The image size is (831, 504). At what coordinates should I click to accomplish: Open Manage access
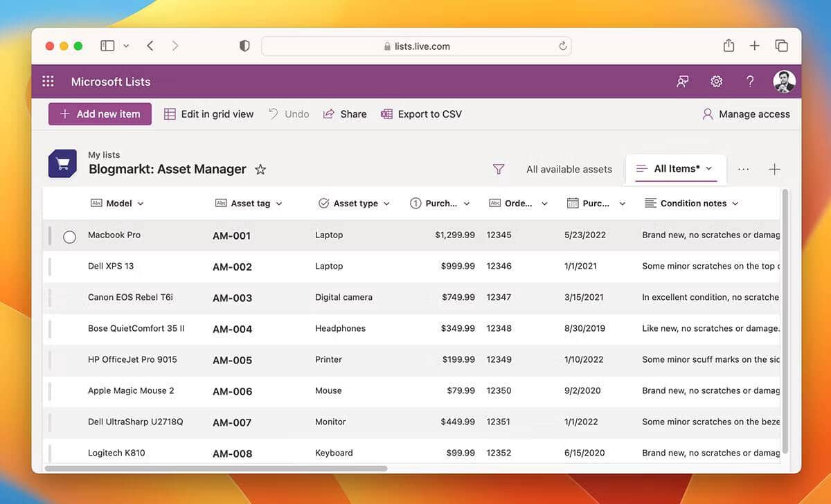[746, 114]
